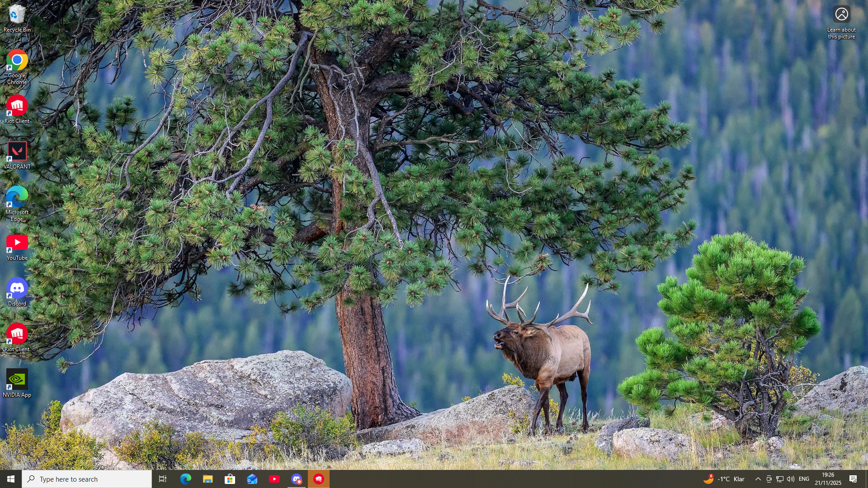Select the NVIDIA App desktop shortcut

coord(17,383)
